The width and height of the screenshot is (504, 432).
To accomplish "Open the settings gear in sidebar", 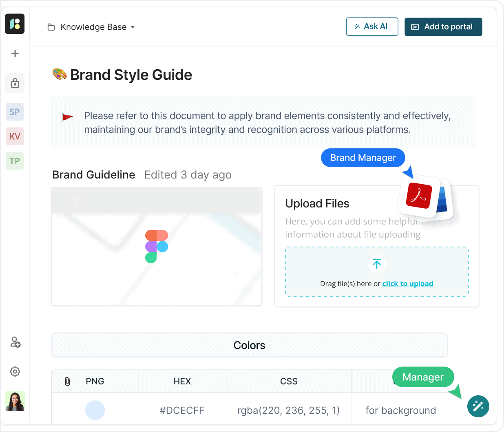I will click(15, 371).
